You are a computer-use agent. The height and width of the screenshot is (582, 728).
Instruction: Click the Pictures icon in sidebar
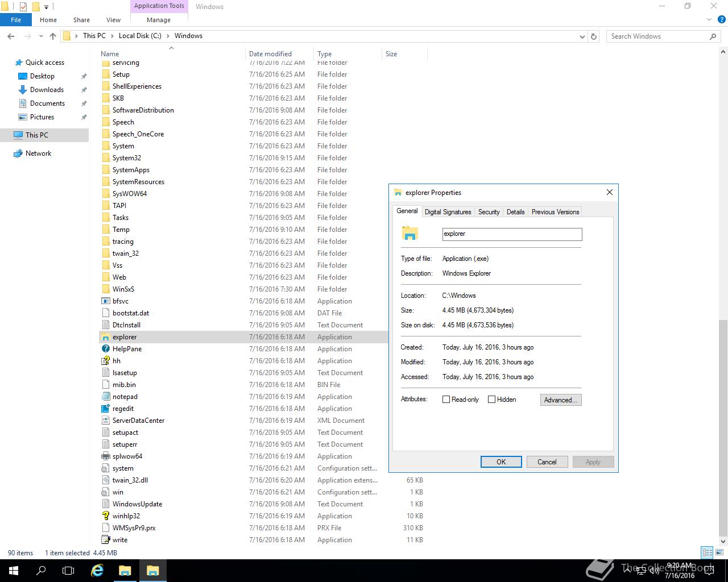(x=23, y=117)
